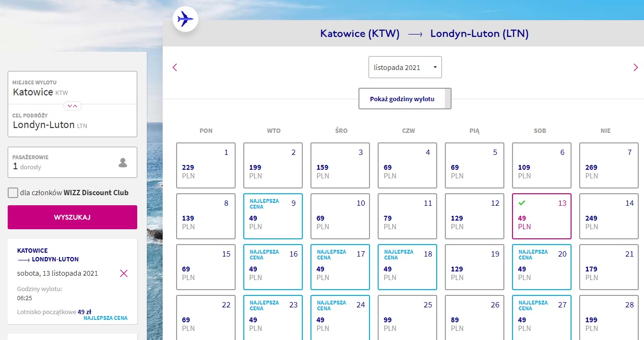Click the 06:25 departure time text
The image size is (644, 340).
tap(24, 298)
